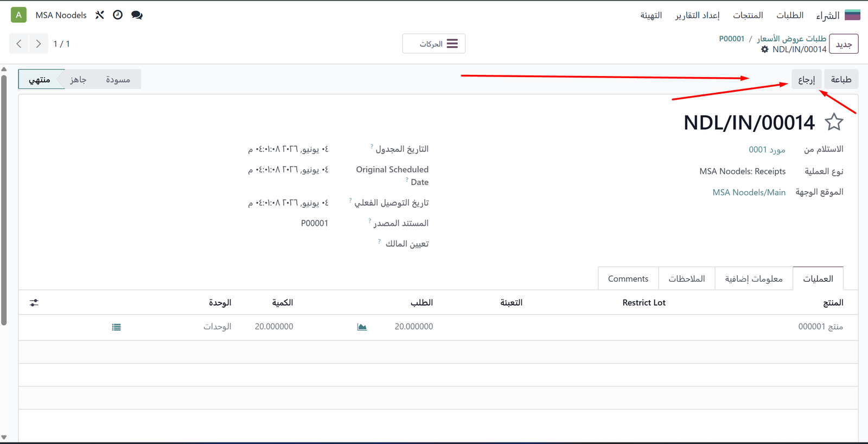Viewport: 868px width, 444px height.
Task: Click the الوحدة unit column header
Action: point(220,303)
